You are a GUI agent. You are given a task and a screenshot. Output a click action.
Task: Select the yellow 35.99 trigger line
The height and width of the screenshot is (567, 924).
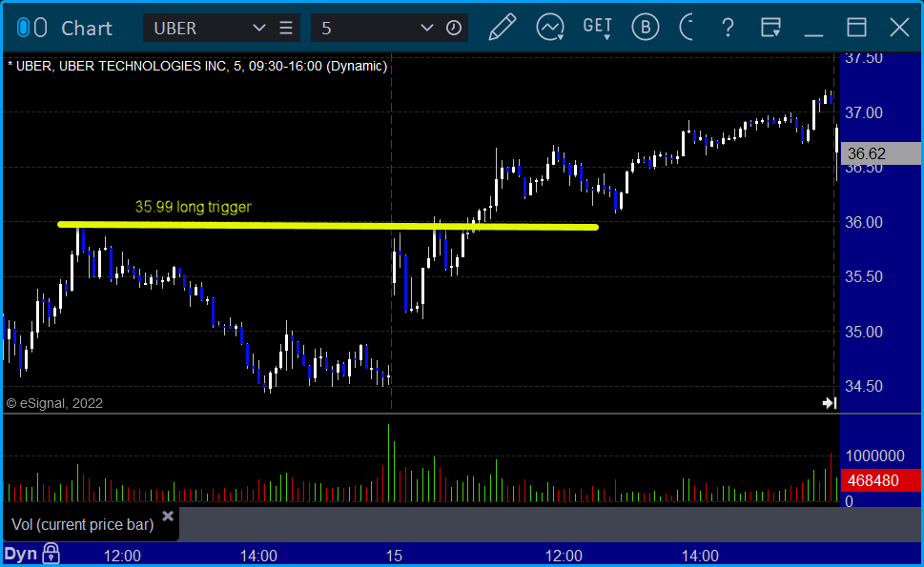pyautogui.click(x=328, y=225)
